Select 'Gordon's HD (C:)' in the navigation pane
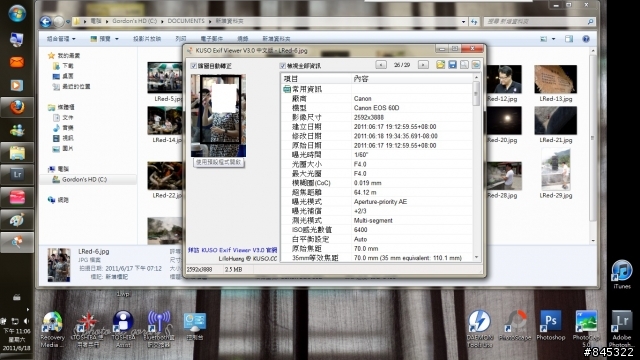 pos(84,180)
